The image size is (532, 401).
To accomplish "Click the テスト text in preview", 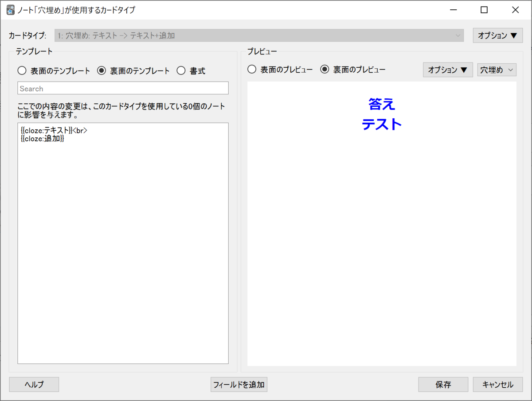I will [382, 125].
